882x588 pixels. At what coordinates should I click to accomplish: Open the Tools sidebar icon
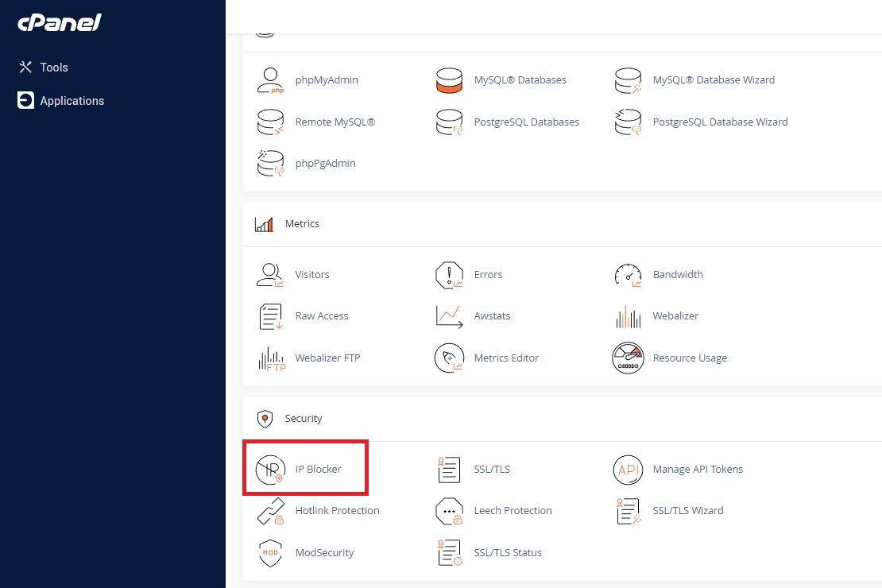25,68
